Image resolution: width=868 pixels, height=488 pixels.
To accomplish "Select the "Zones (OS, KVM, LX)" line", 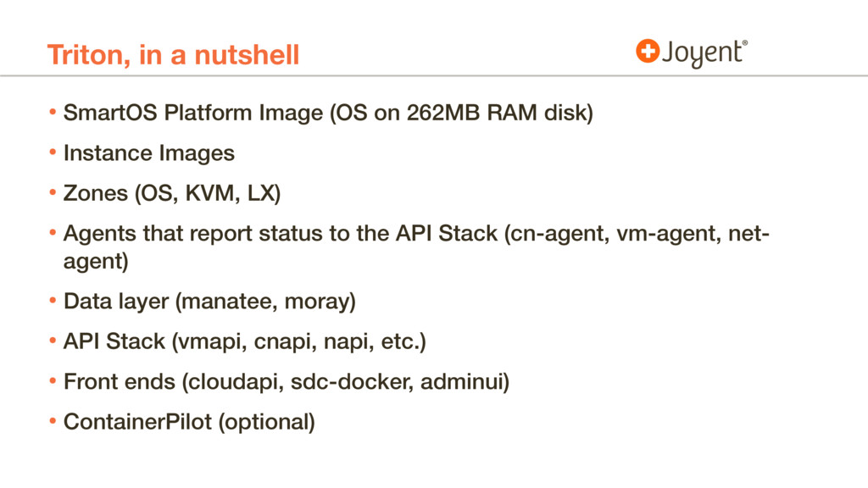I will click(x=170, y=194).
